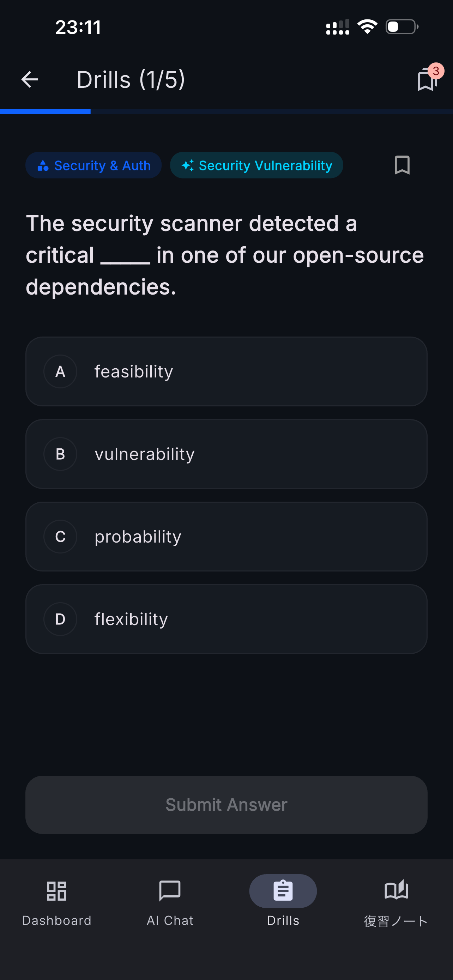Switch to the Dashboard tab label
The height and width of the screenshot is (980, 453).
(57, 920)
